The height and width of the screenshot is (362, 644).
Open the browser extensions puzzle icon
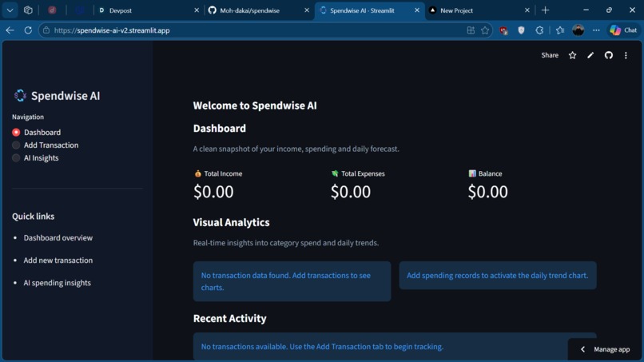click(539, 30)
